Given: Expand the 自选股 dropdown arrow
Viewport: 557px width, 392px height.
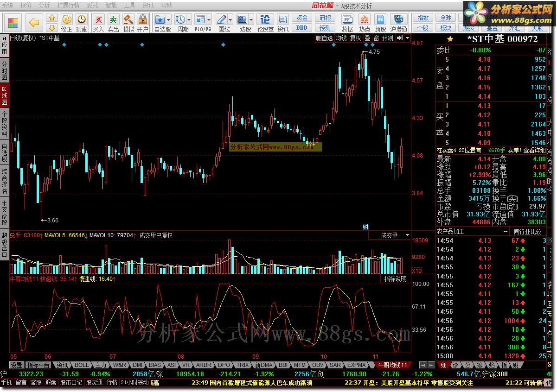Looking at the screenshot, I should [x=168, y=20].
